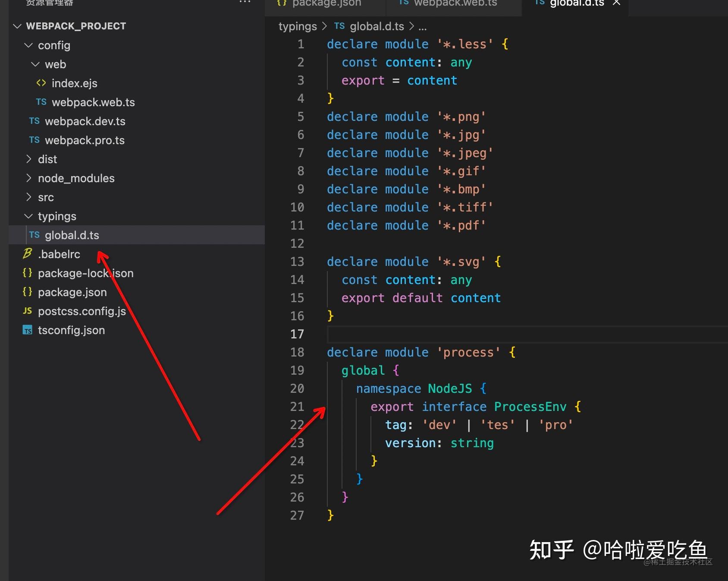Image resolution: width=728 pixels, height=581 pixels.
Task: Open the typings breadcrumb link
Action: point(297,26)
